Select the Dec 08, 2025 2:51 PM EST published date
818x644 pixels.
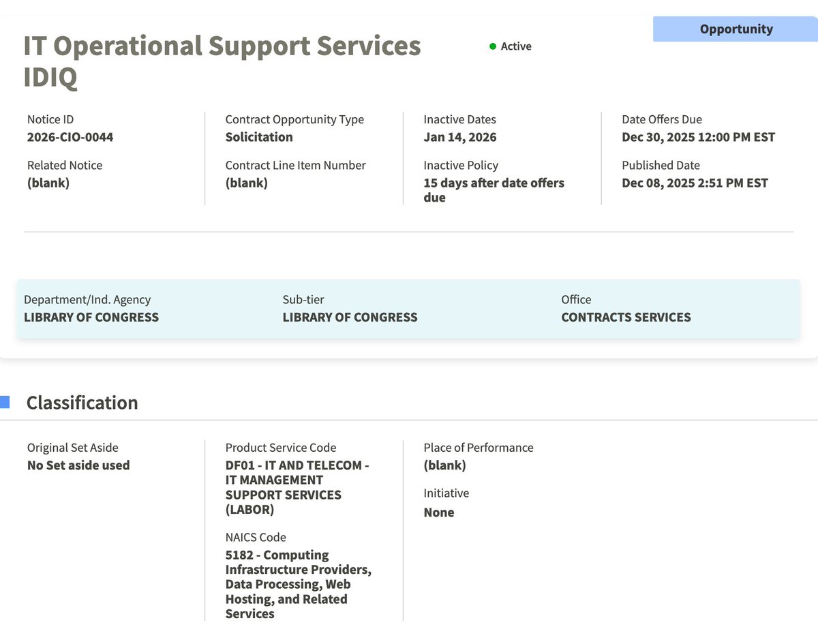tap(695, 183)
